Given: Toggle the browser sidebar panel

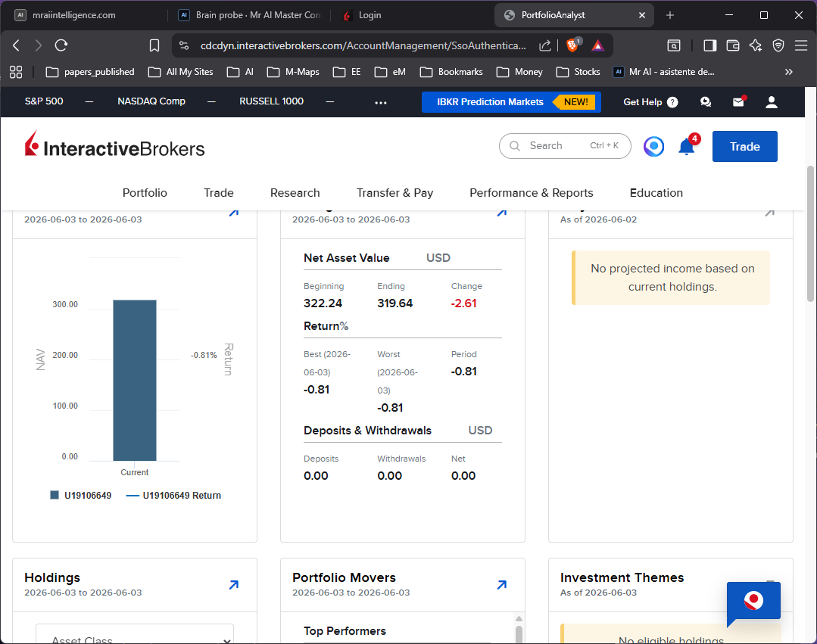Looking at the screenshot, I should point(709,46).
